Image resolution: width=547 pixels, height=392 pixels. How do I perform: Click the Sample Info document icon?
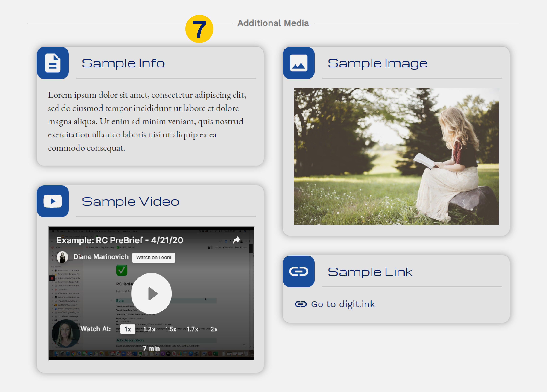pos(53,63)
